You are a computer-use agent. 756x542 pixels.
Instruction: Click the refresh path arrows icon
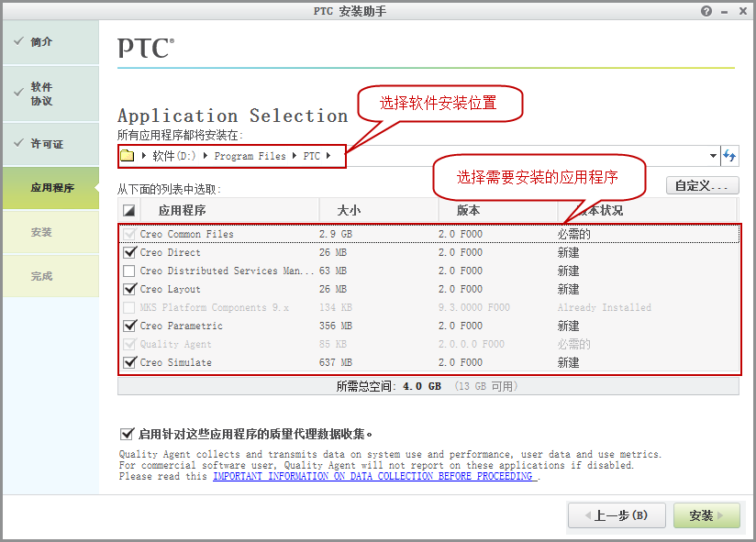[x=729, y=156]
